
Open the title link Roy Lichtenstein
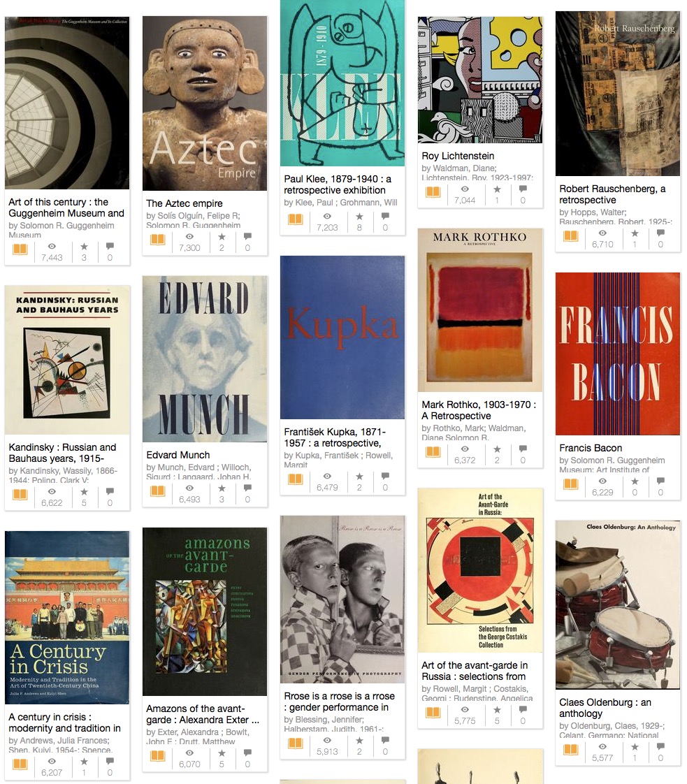(458, 156)
